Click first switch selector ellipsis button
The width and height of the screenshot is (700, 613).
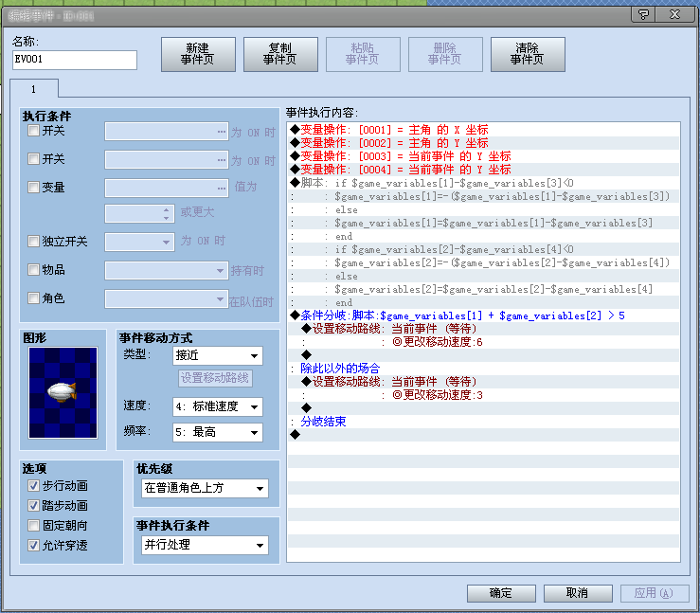pos(222,132)
